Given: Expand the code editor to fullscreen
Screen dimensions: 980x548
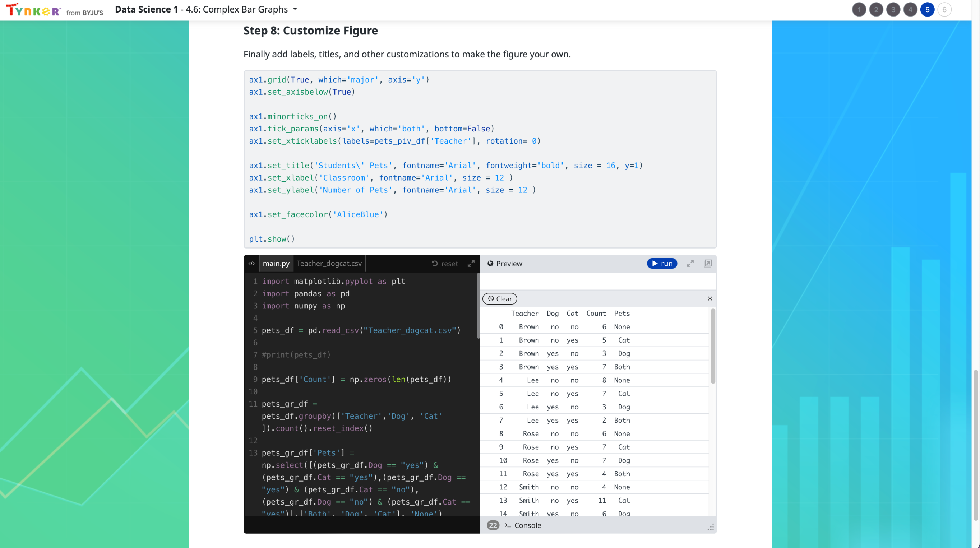Looking at the screenshot, I should (x=471, y=263).
